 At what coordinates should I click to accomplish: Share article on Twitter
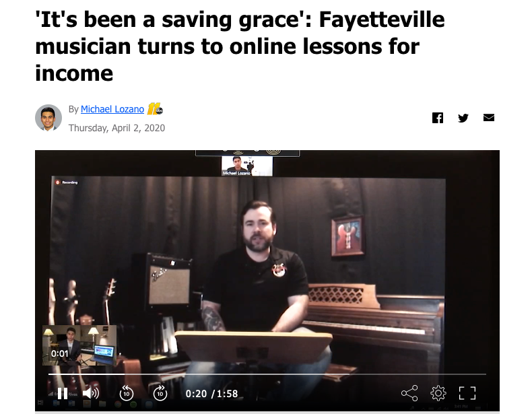463,118
